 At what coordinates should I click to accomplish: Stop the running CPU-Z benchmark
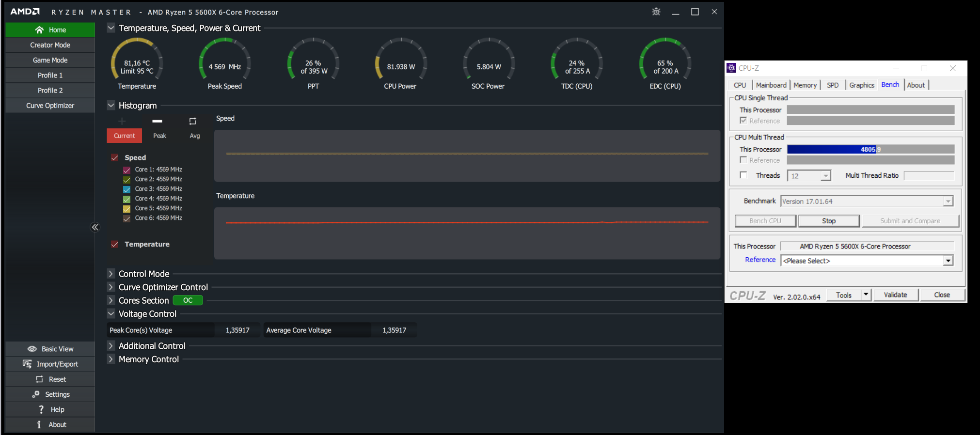click(829, 220)
